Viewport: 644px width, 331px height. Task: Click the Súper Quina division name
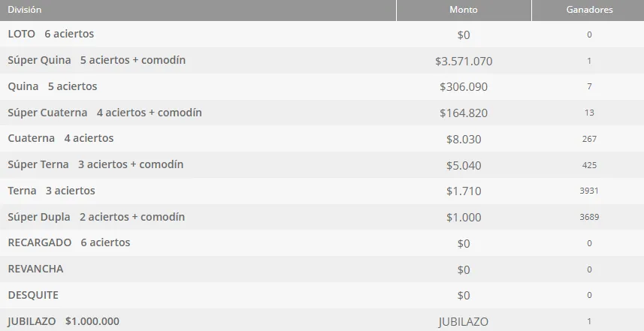(39, 60)
